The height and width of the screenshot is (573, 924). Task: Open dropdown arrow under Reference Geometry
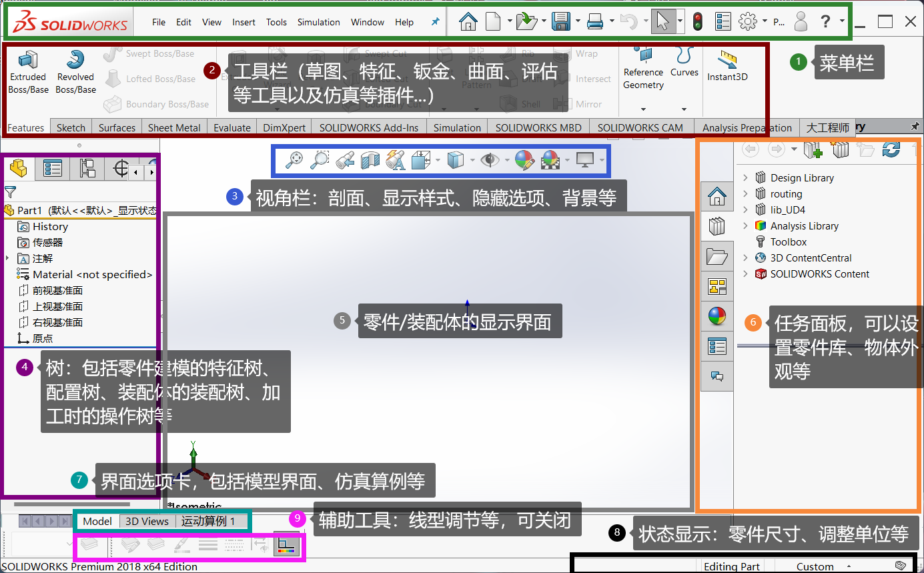click(643, 109)
